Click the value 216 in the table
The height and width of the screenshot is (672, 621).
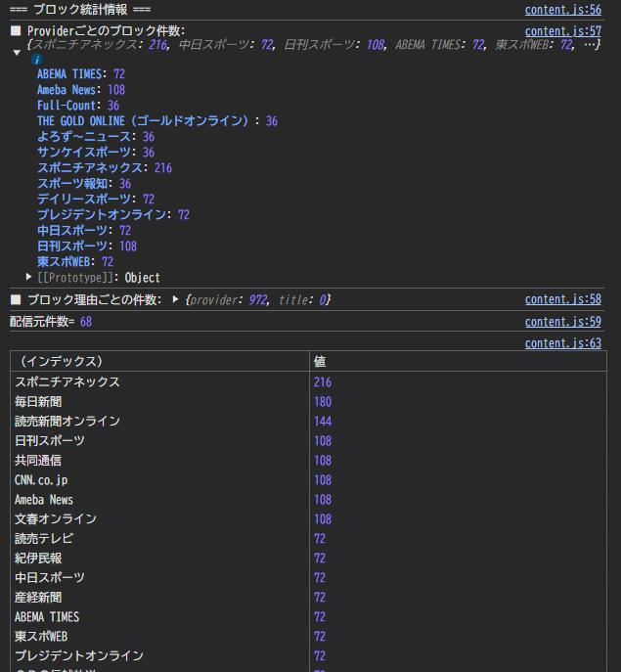323,381
